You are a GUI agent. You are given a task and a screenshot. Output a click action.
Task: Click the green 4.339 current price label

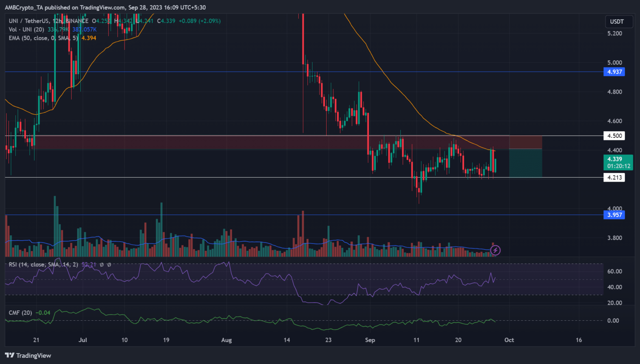coord(617,162)
